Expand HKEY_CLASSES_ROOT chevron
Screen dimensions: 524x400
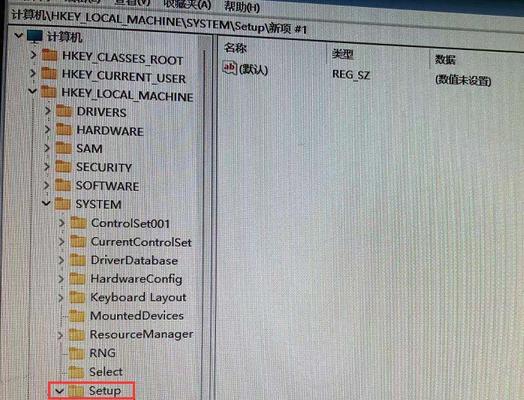pos(33,54)
